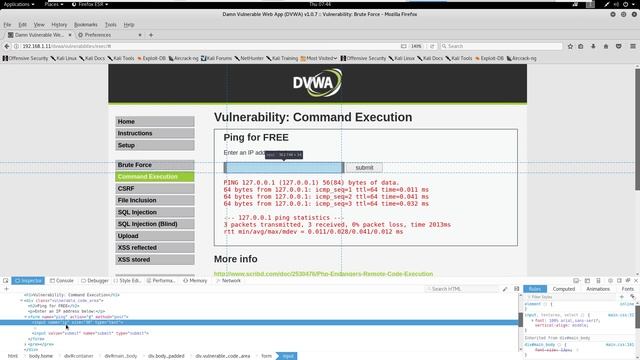
Task: Switch to the Console devtools tab
Action: click(62, 281)
